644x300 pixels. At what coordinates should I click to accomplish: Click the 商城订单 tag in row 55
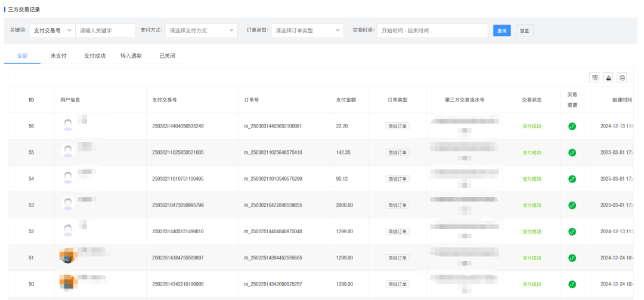click(x=397, y=153)
